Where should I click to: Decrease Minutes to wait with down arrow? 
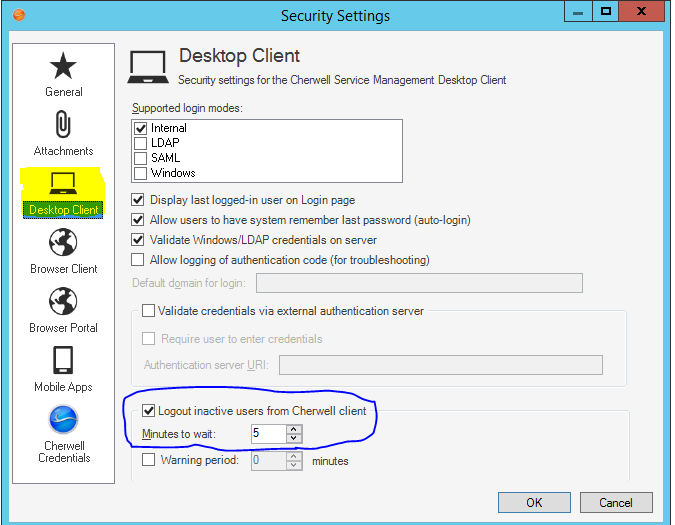pyautogui.click(x=293, y=439)
